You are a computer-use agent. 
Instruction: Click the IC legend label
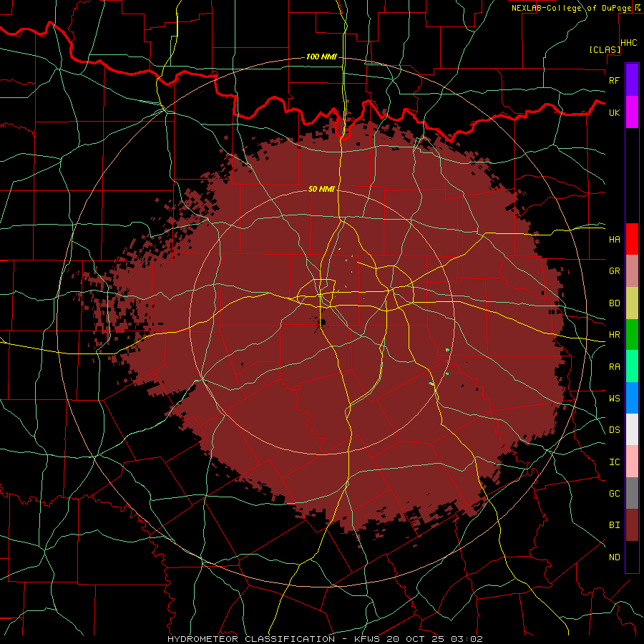[615, 462]
